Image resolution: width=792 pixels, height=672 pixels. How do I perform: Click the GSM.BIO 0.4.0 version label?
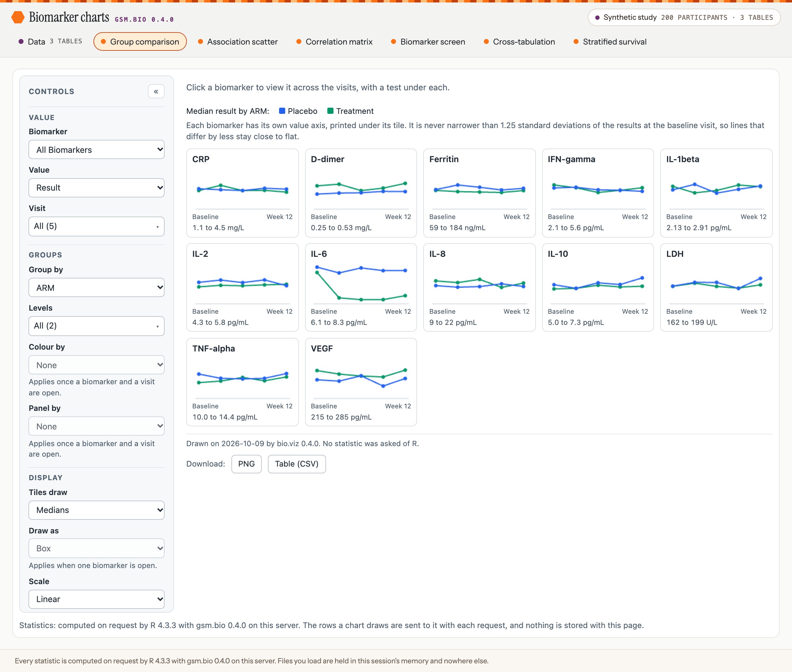pyautogui.click(x=144, y=19)
